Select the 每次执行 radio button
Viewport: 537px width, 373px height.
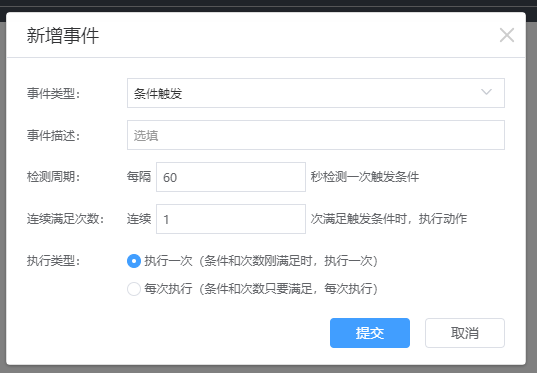tap(134, 289)
